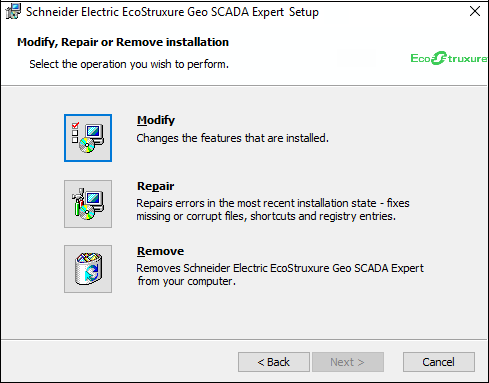Select the Modify heading label
Viewport: 489px width, 383px height.
click(156, 120)
